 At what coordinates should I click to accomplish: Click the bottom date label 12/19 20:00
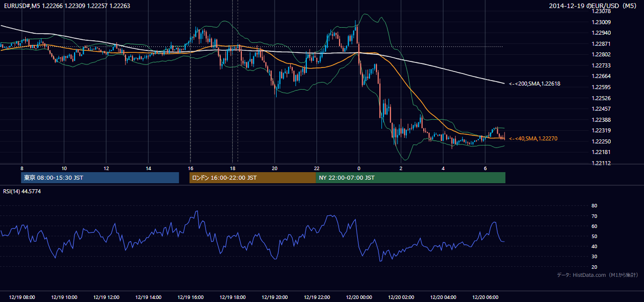click(x=275, y=297)
